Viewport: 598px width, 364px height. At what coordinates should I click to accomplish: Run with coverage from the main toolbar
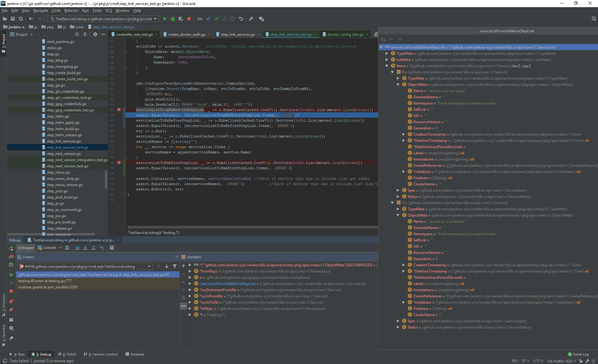tap(181, 19)
